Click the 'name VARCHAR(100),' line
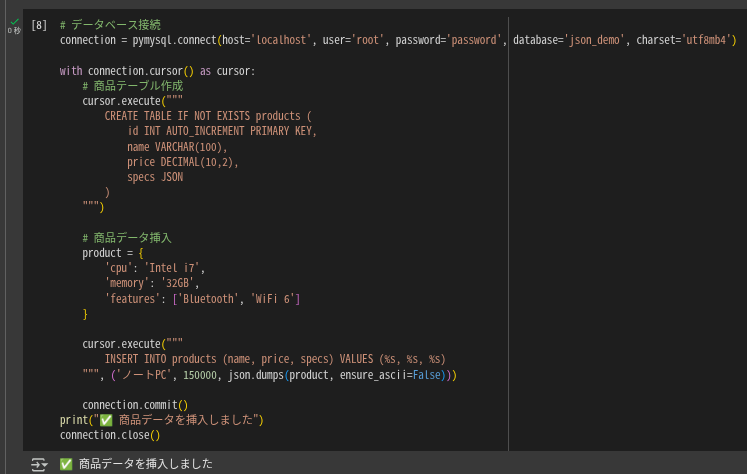 [x=177, y=147]
